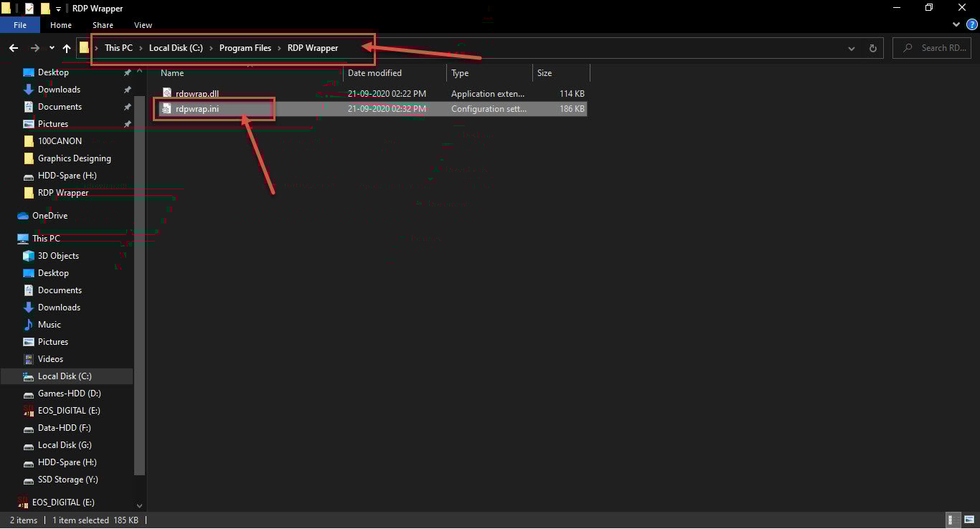Open the SSD Storage (Y:) drive
The height and width of the screenshot is (529, 980).
point(68,480)
